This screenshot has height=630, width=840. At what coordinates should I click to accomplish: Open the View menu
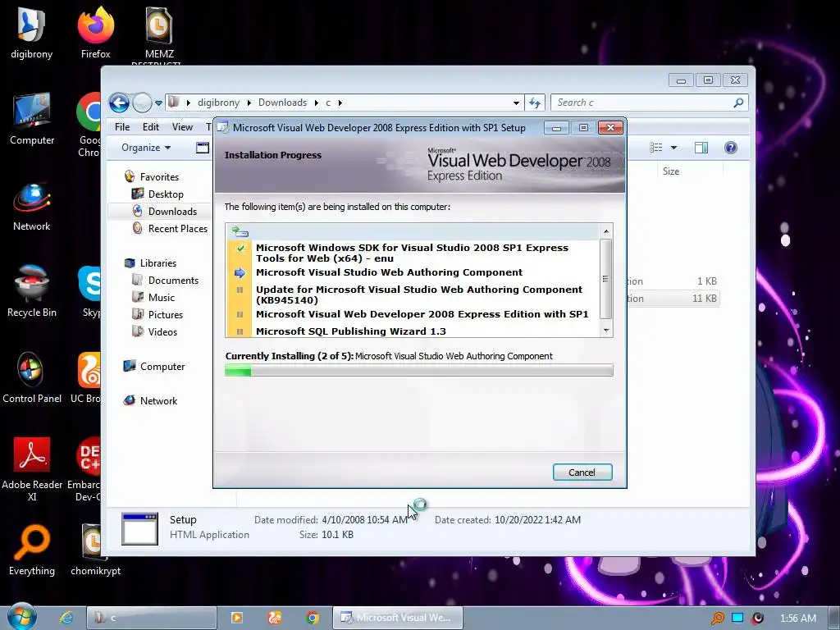point(182,127)
